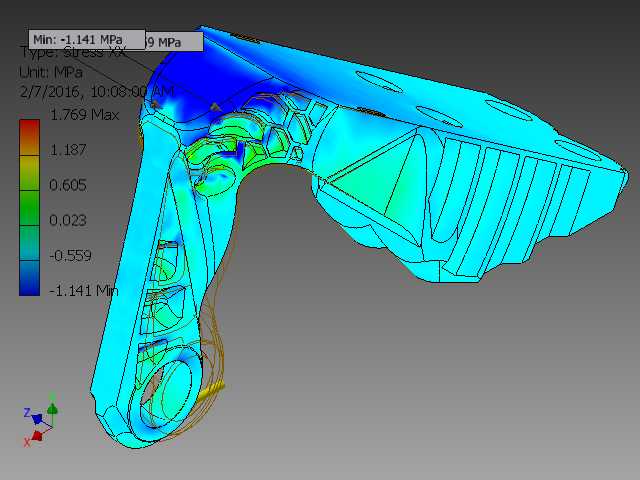Click the Unit: MPa text
The height and width of the screenshot is (480, 640).
[x=51, y=72]
